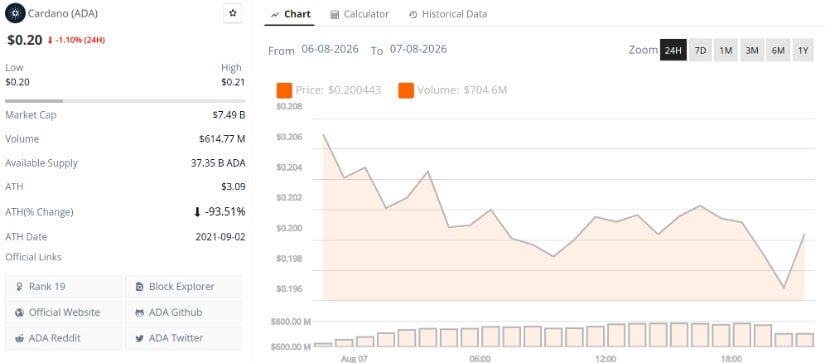Click the $800.00 M volume axis label
Image resolution: width=825 pixels, height=363 pixels.
(291, 321)
